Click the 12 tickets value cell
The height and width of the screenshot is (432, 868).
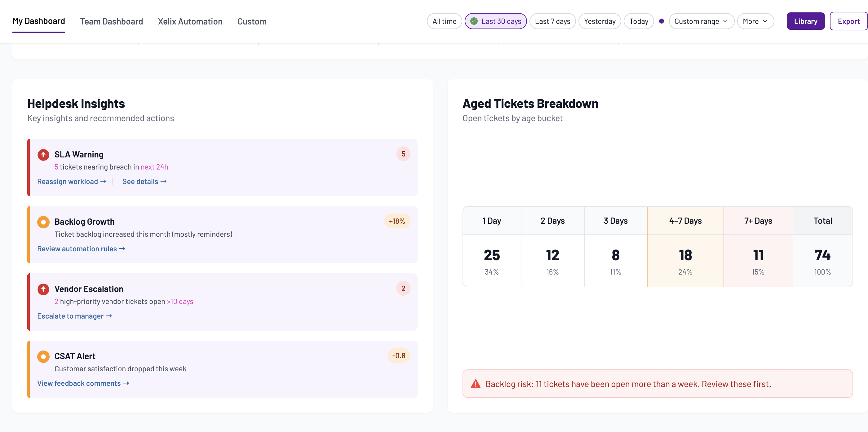553,261
